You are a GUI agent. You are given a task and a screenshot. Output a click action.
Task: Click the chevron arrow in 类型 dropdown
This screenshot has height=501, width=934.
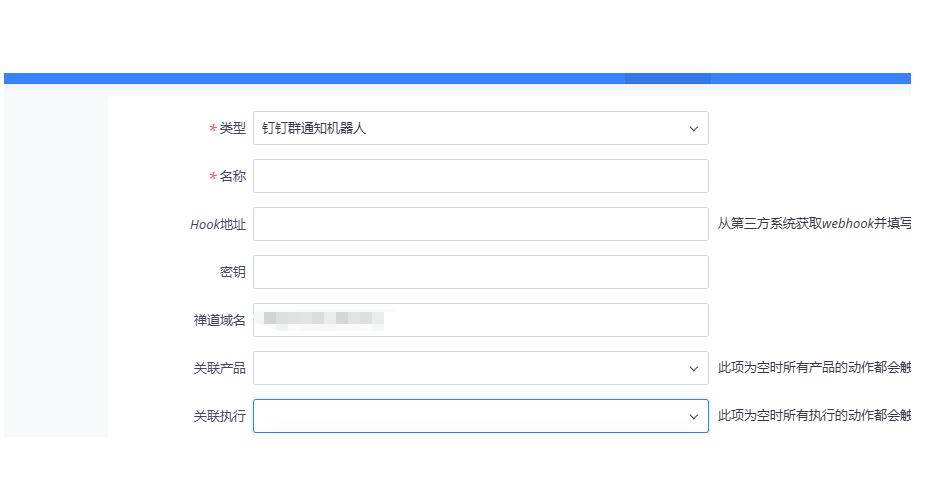(693, 129)
